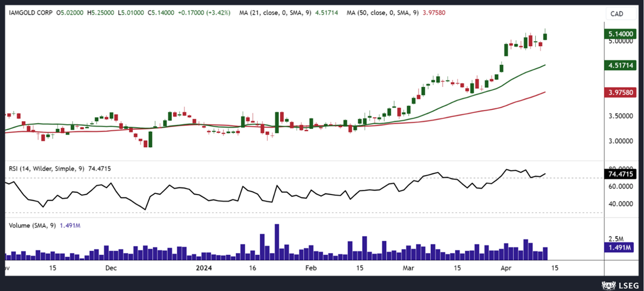The height and width of the screenshot is (291, 644).
Task: Click the 4.51714 green MA price label
Action: 620,65
